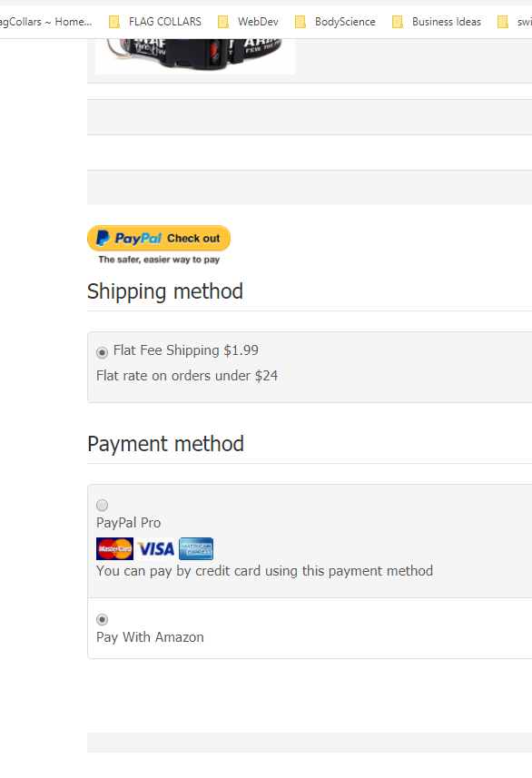Click the PayPal Check out button

coord(159,238)
